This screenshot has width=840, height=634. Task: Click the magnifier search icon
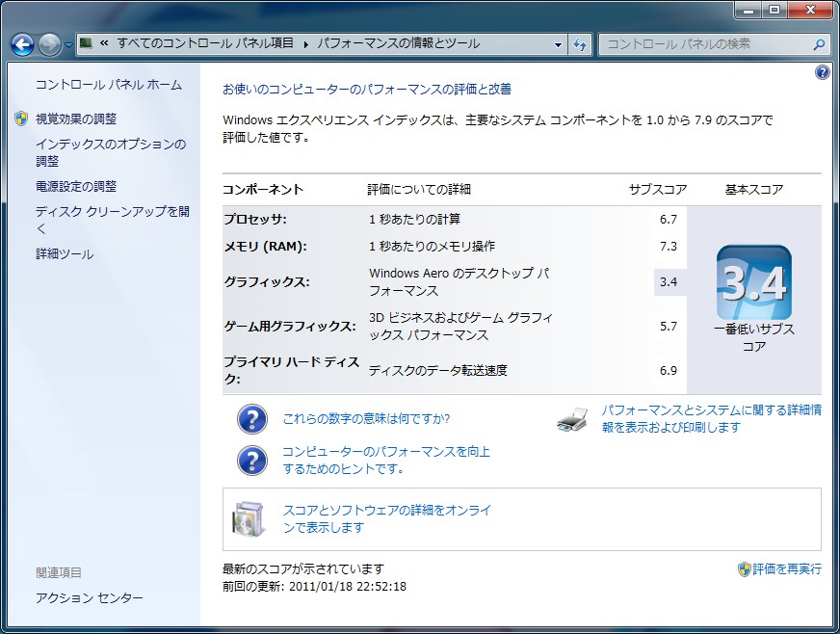click(x=819, y=44)
